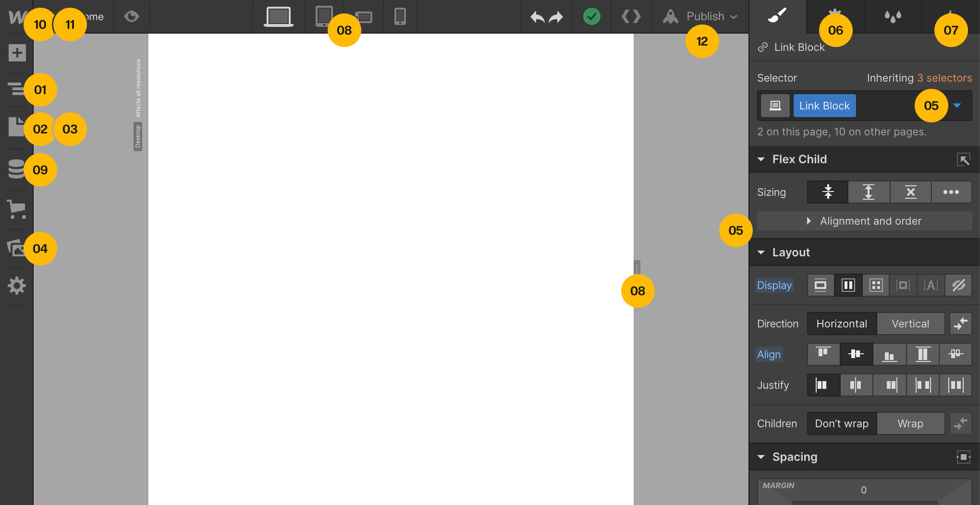Set display to Inline
Image resolution: width=980 pixels, height=505 pixels.
(x=931, y=285)
